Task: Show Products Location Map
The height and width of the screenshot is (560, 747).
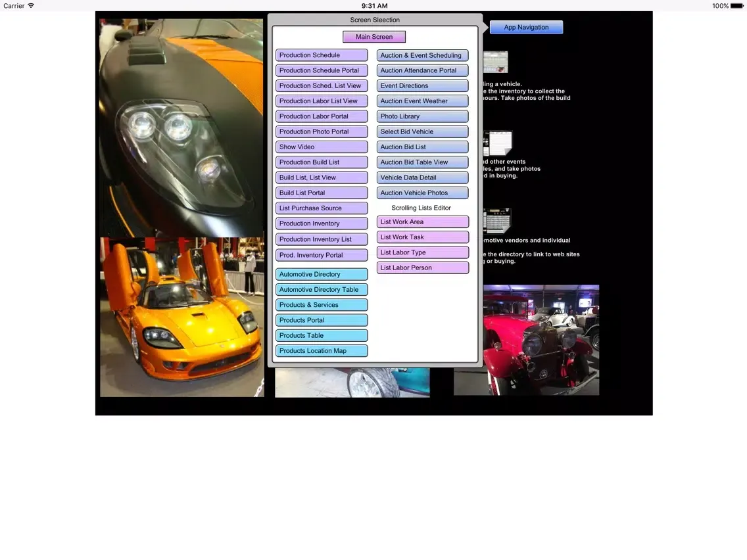Action: point(322,350)
